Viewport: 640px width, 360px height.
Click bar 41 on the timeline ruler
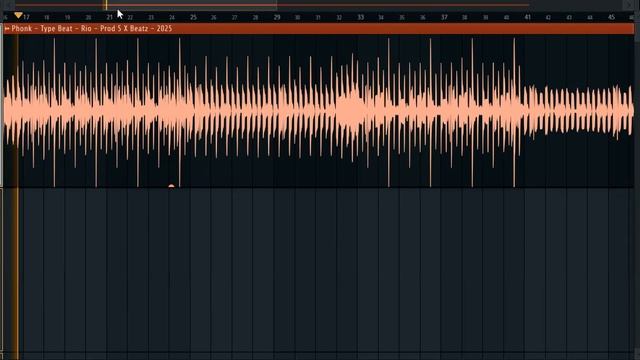[528, 17]
